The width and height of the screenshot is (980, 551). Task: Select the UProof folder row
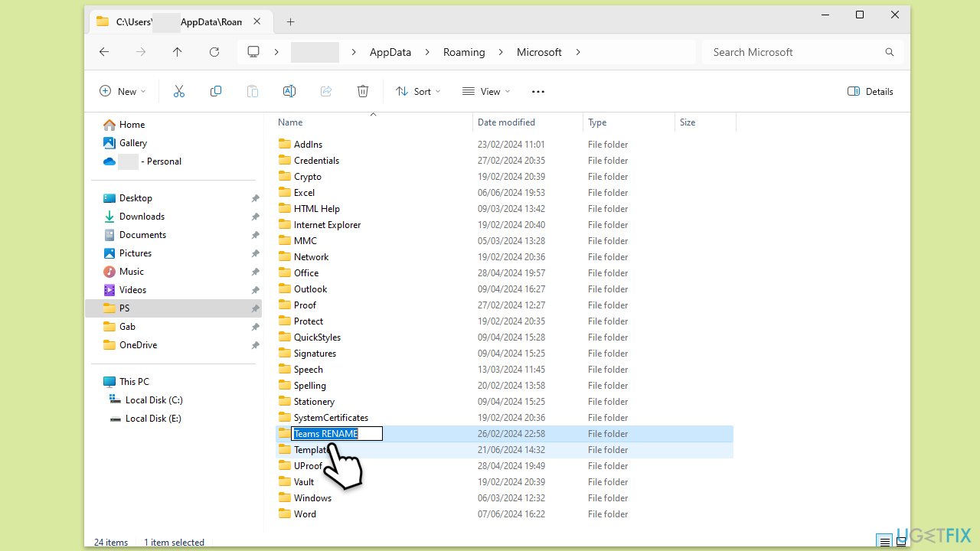pos(505,466)
